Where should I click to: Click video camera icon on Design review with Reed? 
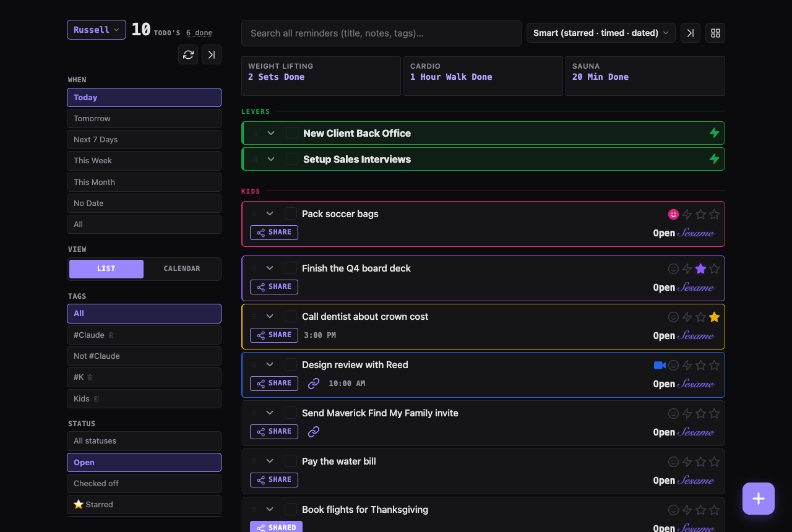pyautogui.click(x=660, y=365)
